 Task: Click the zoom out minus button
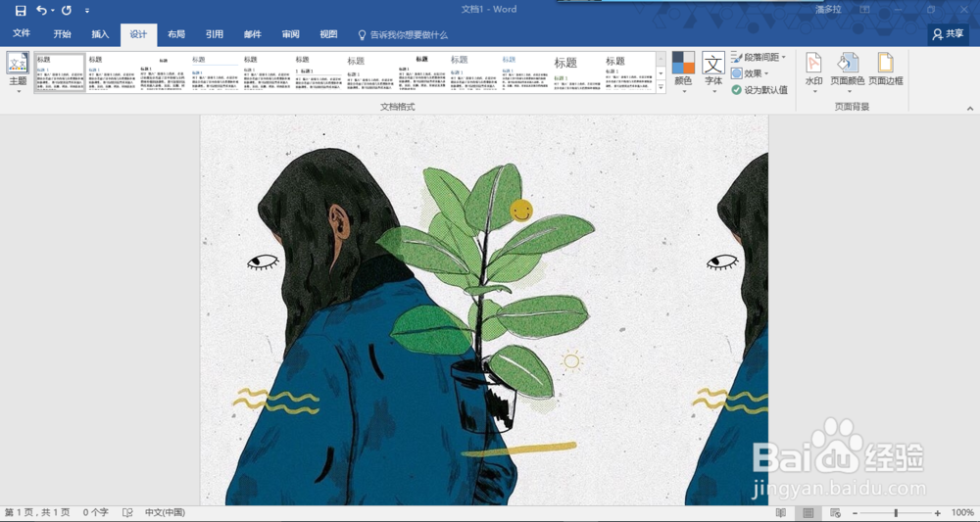coord(855,513)
